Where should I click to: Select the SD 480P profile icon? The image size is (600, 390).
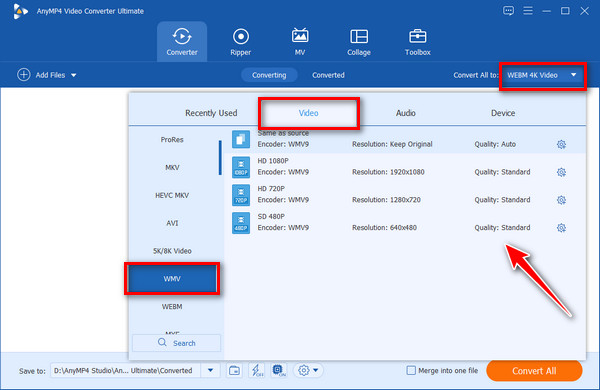241,223
